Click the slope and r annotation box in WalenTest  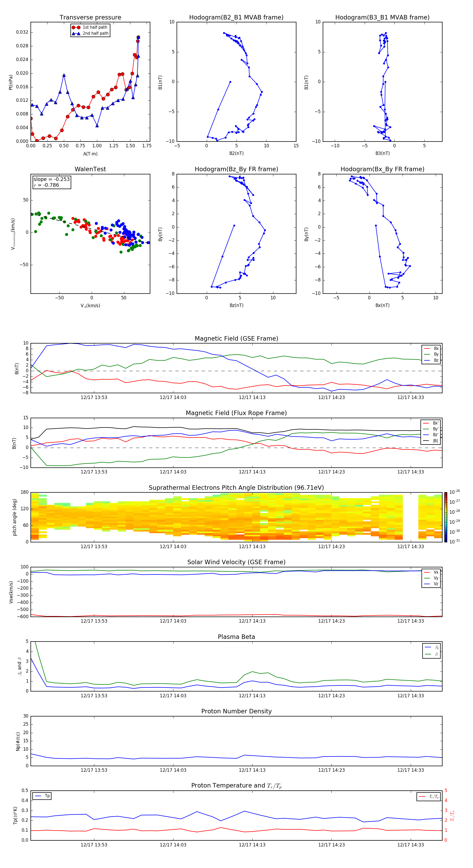coord(52,182)
